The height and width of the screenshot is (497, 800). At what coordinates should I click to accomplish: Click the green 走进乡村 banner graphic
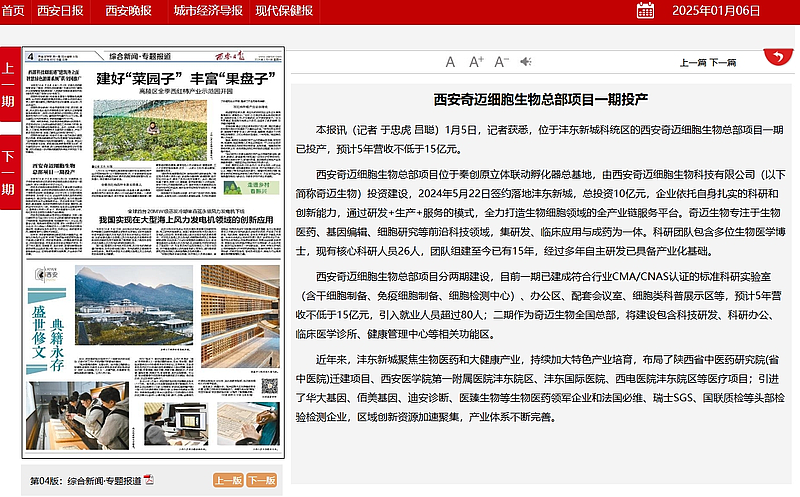(x=252, y=187)
